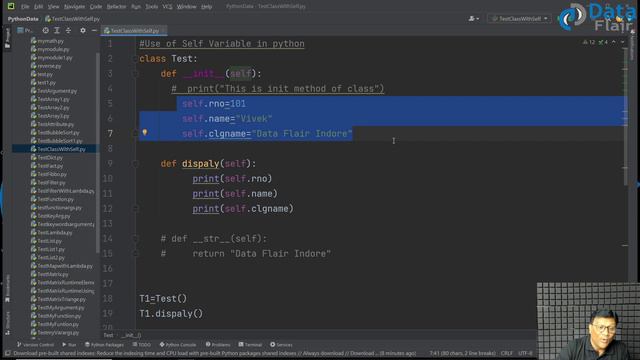This screenshot has height=360, width=640.
Task: Open the Project view dropdown
Action: [24, 30]
